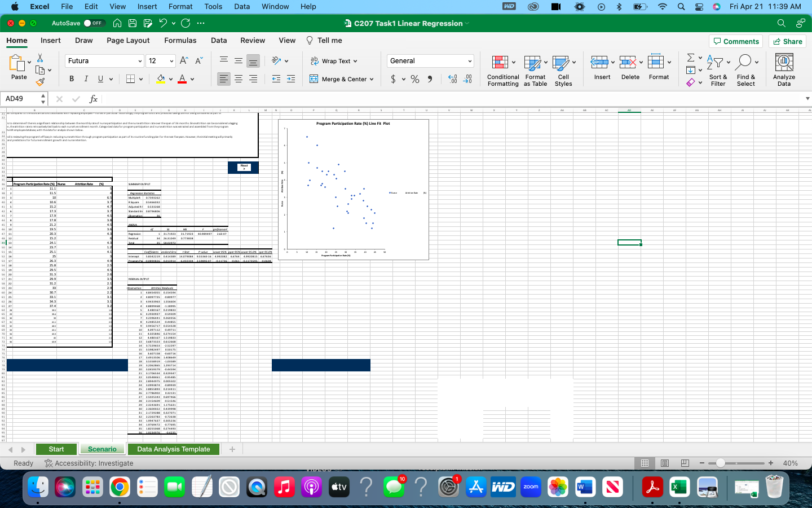Click the Share button
812x508 pixels.
point(787,41)
